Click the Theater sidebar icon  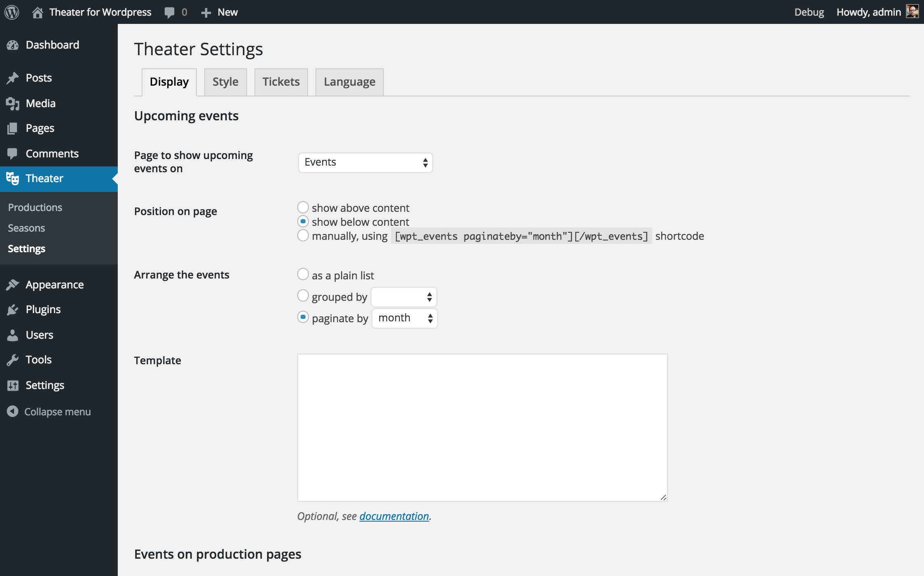[13, 178]
